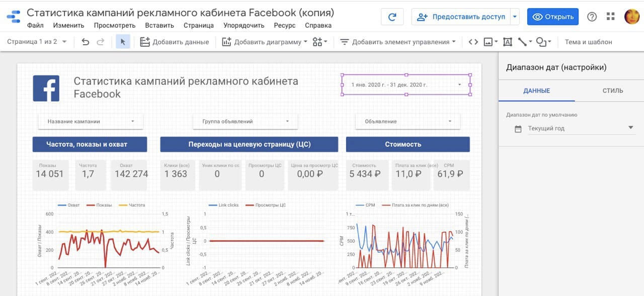This screenshot has height=296, width=644.
Task: Expand 'Добавить элемент управления' dropdown
Action: point(398,42)
